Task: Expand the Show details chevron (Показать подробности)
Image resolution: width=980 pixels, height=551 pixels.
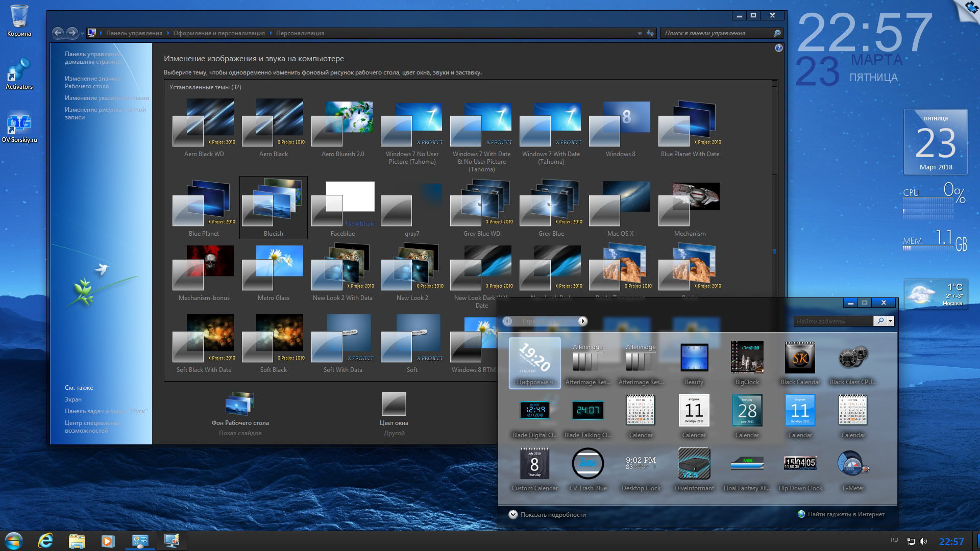Action: (513, 514)
